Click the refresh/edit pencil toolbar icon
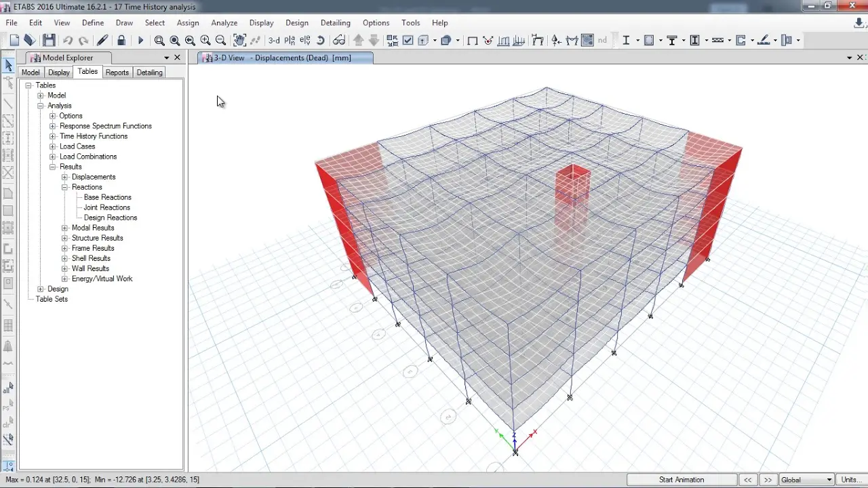The height and width of the screenshot is (488, 868). [x=102, y=41]
